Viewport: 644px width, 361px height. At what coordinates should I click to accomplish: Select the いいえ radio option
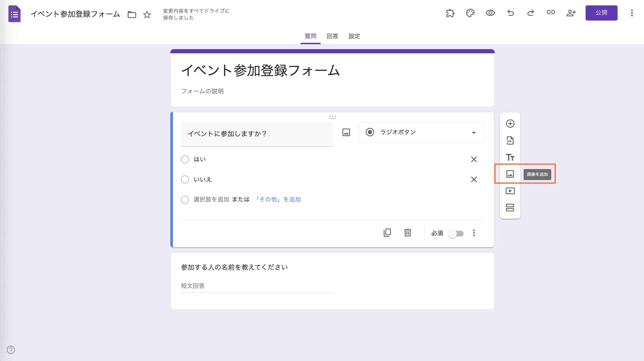(185, 179)
